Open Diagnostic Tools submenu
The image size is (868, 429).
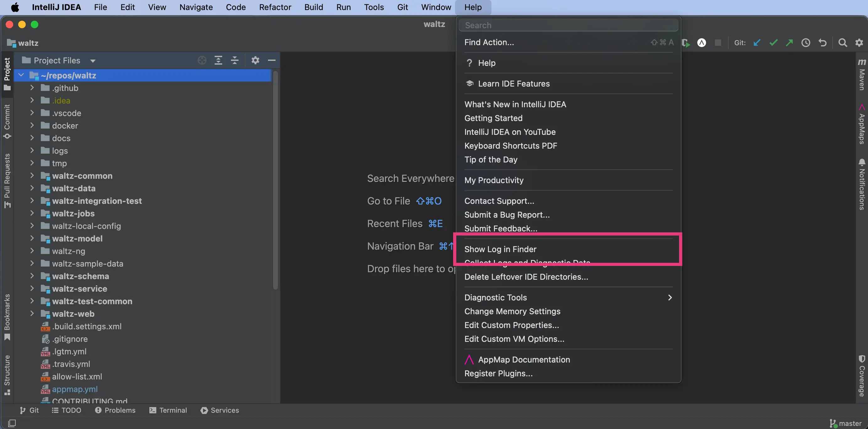tap(568, 297)
